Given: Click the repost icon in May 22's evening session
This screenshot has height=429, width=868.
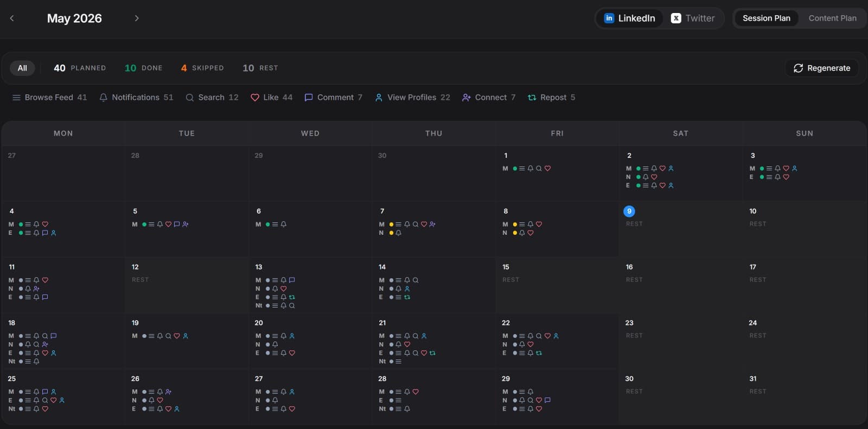Looking at the screenshot, I should [x=539, y=353].
